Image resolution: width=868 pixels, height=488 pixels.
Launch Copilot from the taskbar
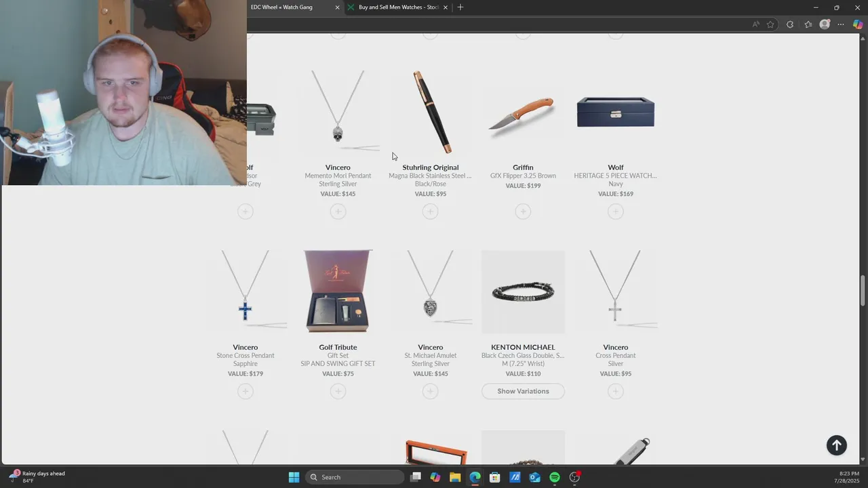coord(435,477)
